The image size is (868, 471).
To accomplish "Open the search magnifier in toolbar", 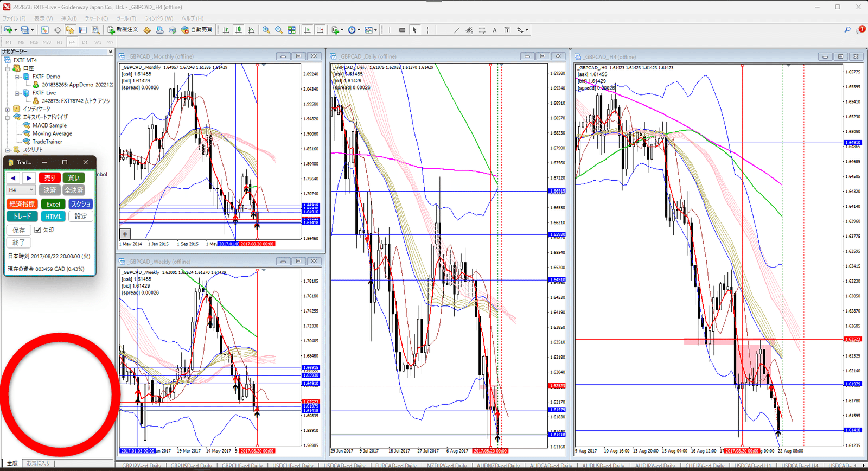I will click(847, 30).
